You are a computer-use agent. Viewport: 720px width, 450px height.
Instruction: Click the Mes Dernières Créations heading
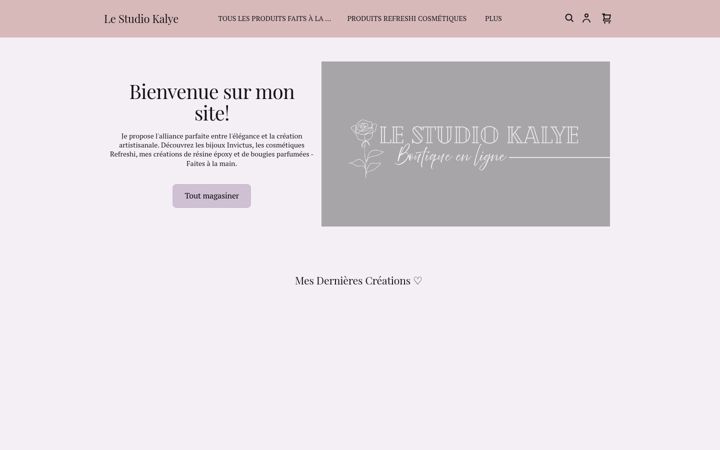pyautogui.click(x=359, y=281)
